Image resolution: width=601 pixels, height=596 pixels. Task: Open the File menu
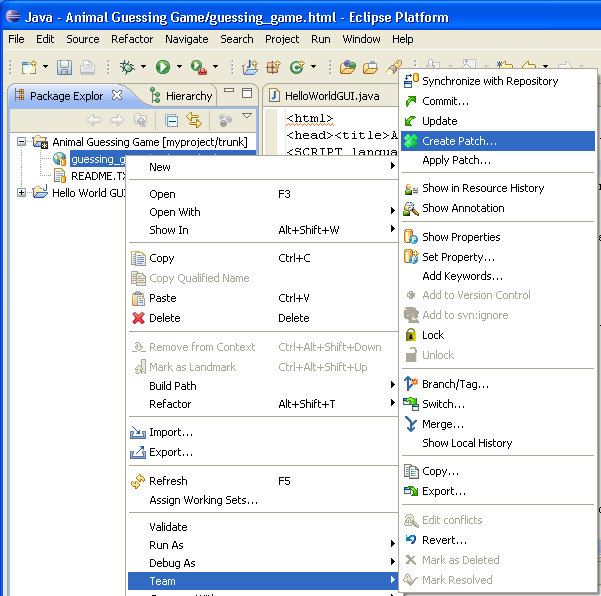(16, 39)
